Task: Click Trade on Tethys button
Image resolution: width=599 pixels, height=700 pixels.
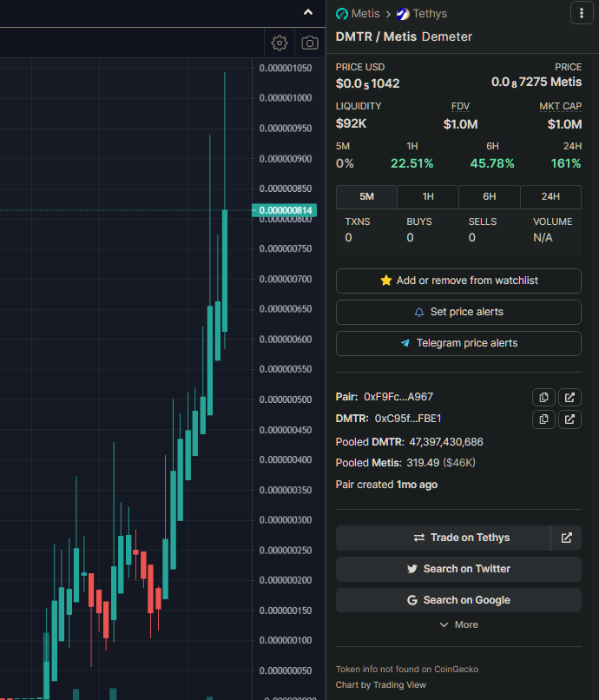Action: click(444, 538)
